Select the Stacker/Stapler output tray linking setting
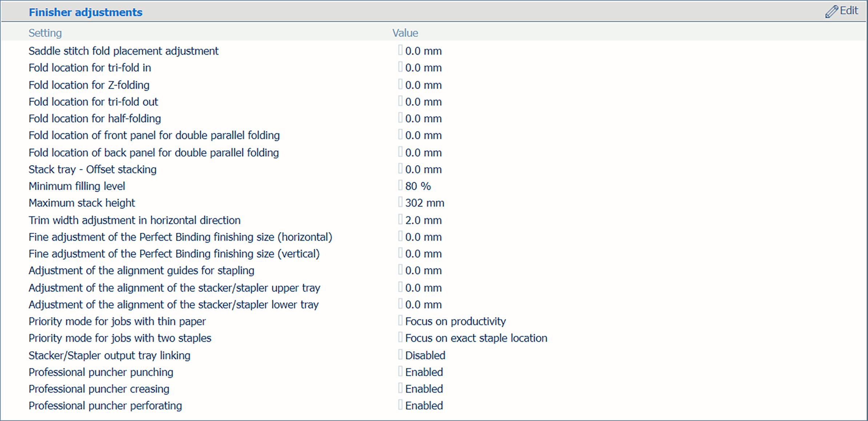The image size is (868, 421). coord(109,355)
